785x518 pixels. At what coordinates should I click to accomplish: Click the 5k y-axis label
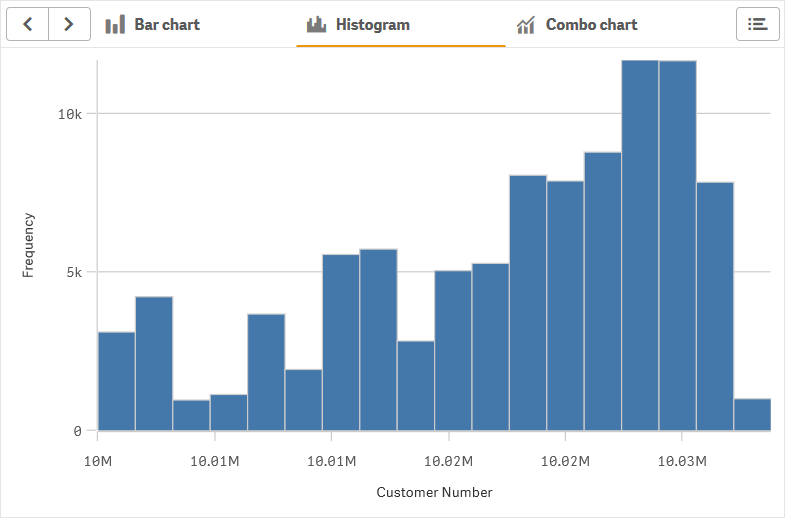click(73, 272)
